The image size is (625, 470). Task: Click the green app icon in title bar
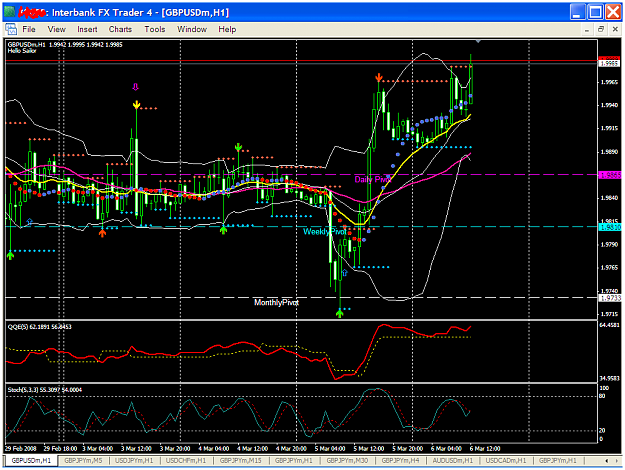(10, 12)
